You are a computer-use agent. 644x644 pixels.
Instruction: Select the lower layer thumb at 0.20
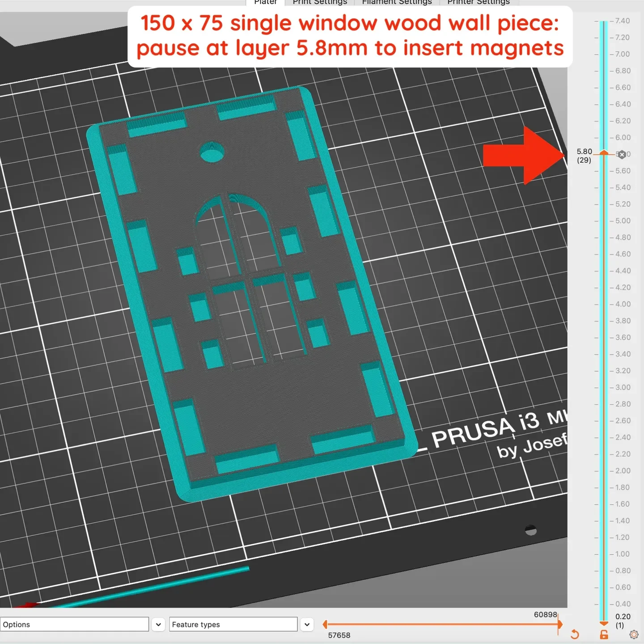point(604,623)
